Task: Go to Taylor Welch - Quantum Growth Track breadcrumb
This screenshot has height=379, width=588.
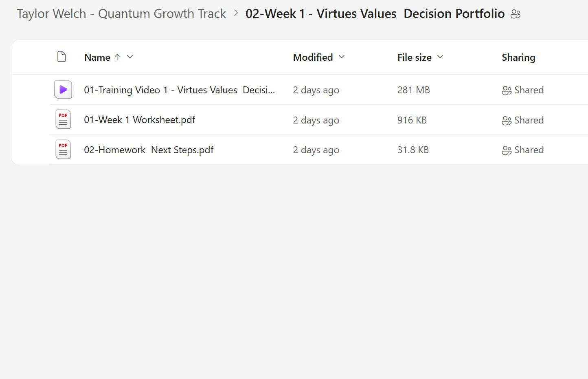Action: [121, 14]
